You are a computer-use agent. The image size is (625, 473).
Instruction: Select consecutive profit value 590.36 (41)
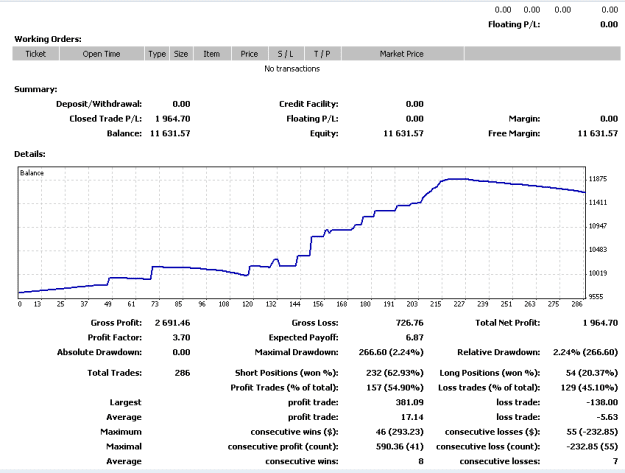[x=400, y=447]
